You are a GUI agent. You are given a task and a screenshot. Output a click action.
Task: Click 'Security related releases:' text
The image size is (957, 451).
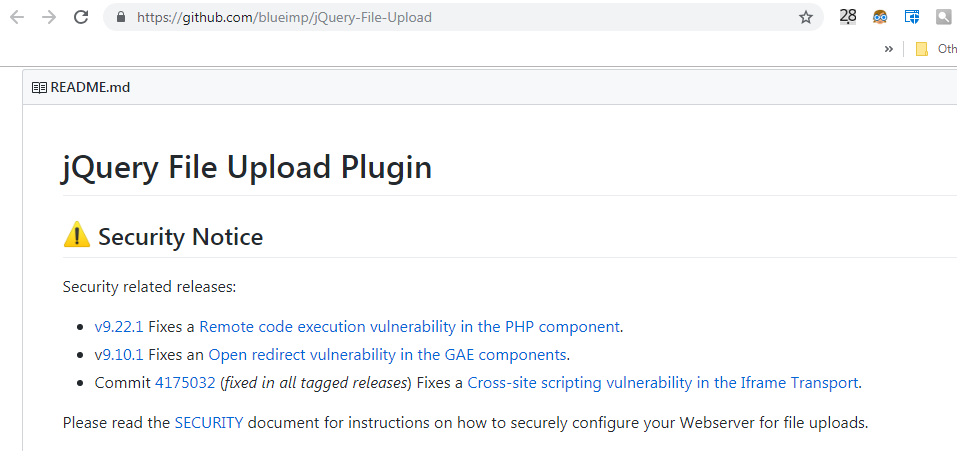150,287
